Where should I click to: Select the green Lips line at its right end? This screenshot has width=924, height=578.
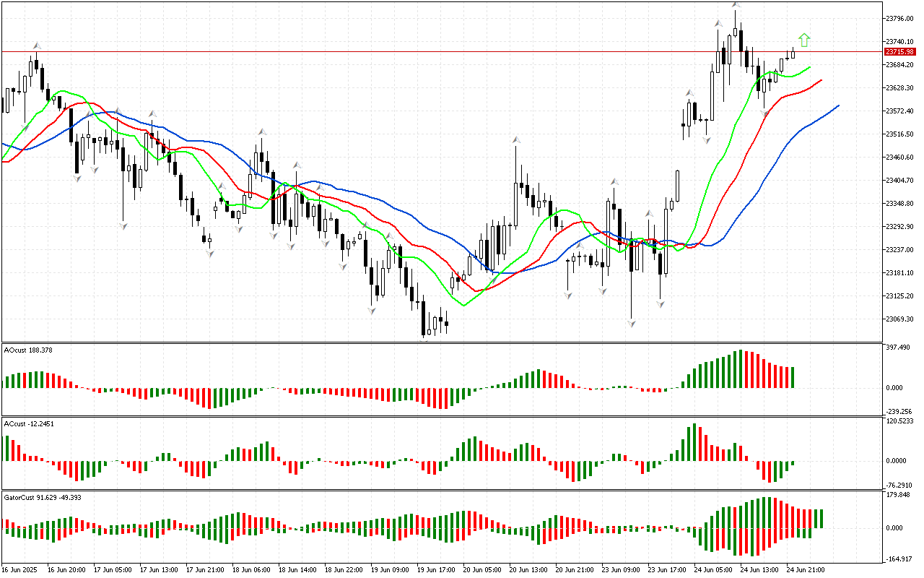coord(808,67)
